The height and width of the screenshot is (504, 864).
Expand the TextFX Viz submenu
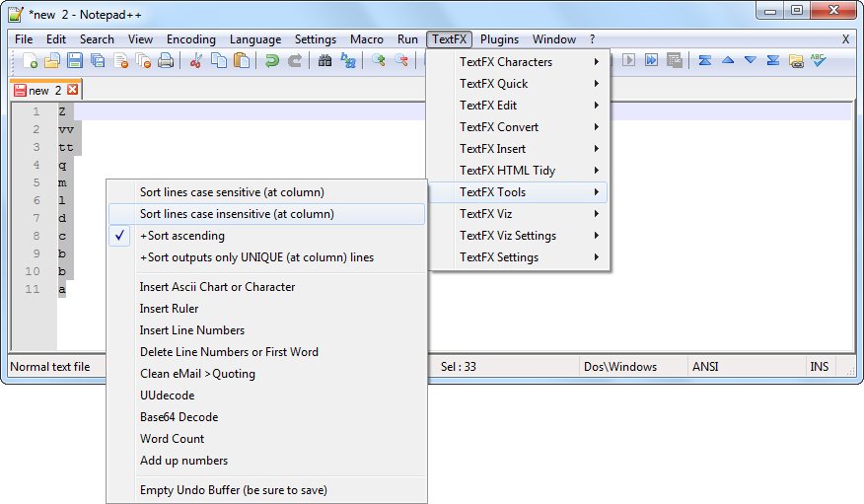pos(518,214)
